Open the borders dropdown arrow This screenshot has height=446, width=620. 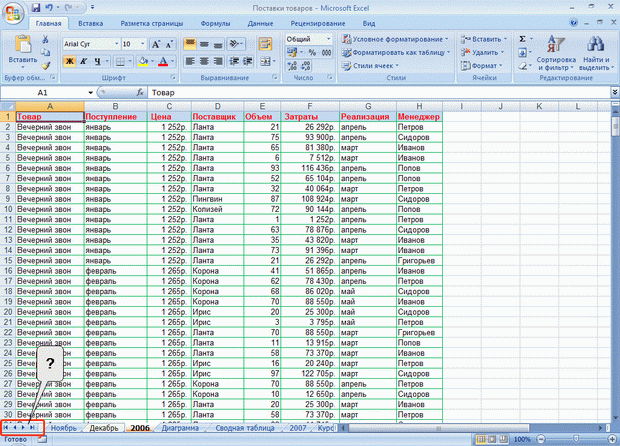click(130, 61)
